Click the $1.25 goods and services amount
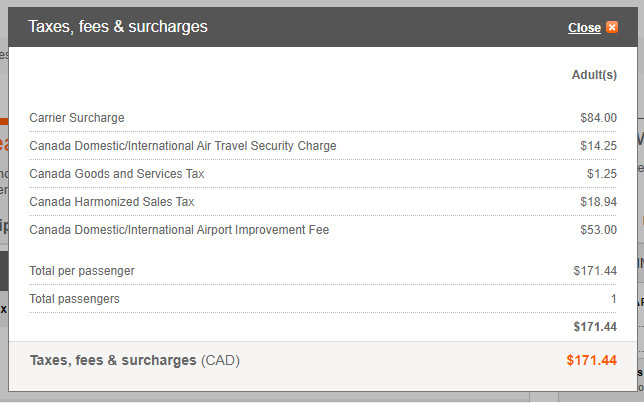 click(602, 174)
